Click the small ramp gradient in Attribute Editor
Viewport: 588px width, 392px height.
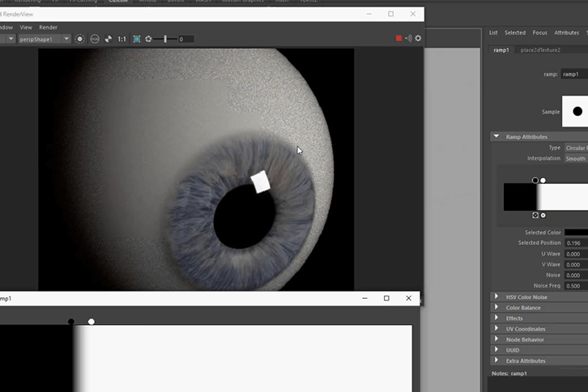[x=546, y=197]
